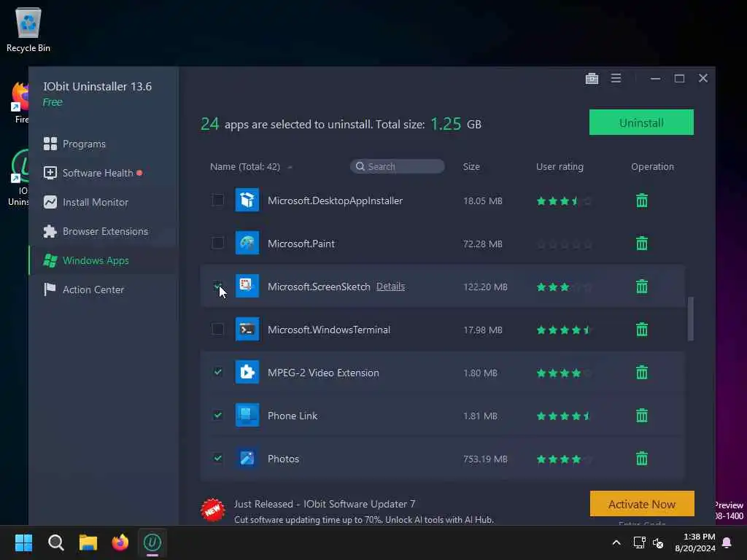Check the Microsoft.WindowsTerminal checkbox

point(217,329)
